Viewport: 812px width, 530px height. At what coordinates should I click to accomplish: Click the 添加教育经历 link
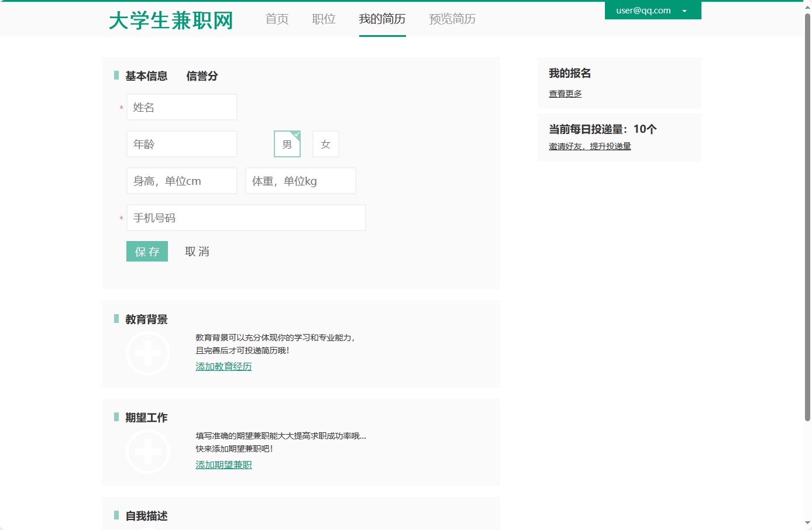pyautogui.click(x=223, y=366)
